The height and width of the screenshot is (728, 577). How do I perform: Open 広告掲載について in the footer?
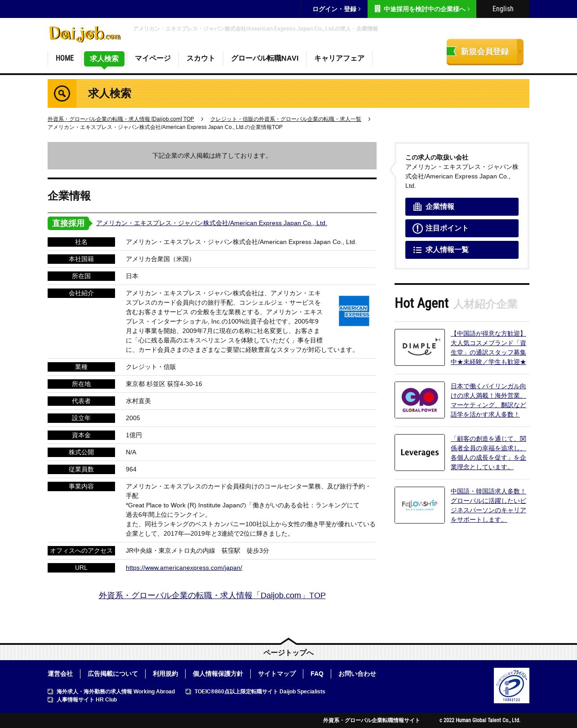coord(113,674)
